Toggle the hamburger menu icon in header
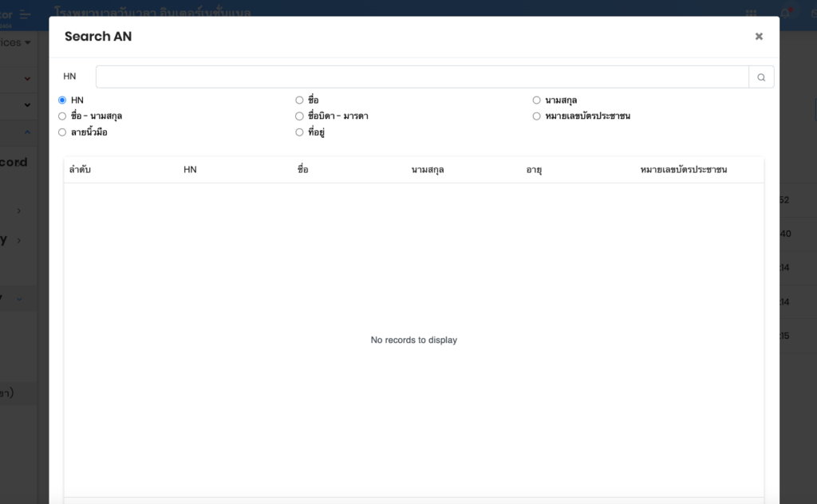This screenshot has width=817, height=504. [26, 14]
